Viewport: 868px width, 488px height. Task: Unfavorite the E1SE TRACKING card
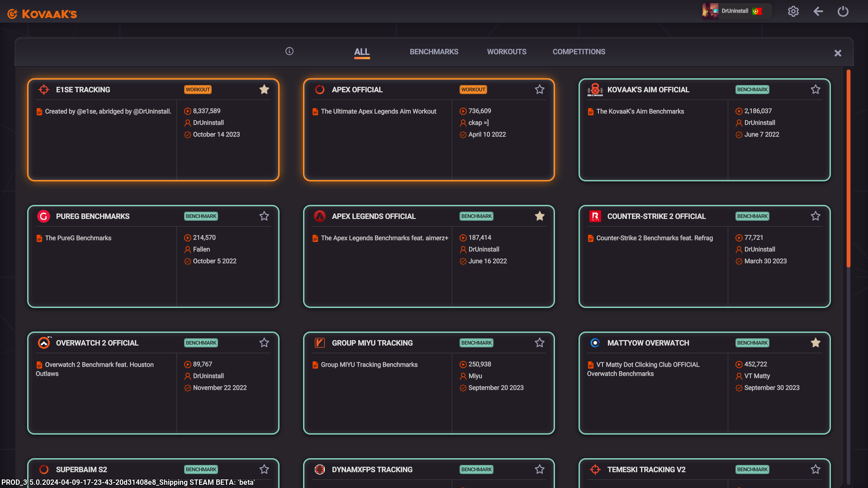coord(264,90)
